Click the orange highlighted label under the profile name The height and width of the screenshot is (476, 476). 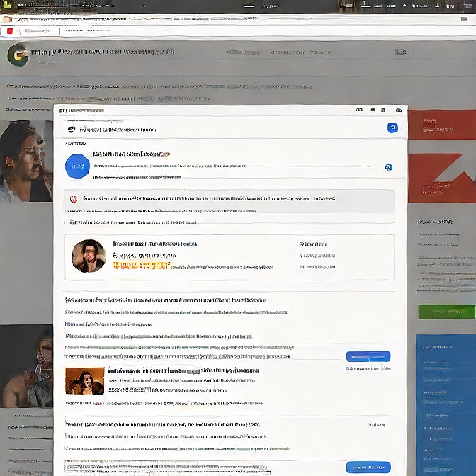click(x=142, y=266)
